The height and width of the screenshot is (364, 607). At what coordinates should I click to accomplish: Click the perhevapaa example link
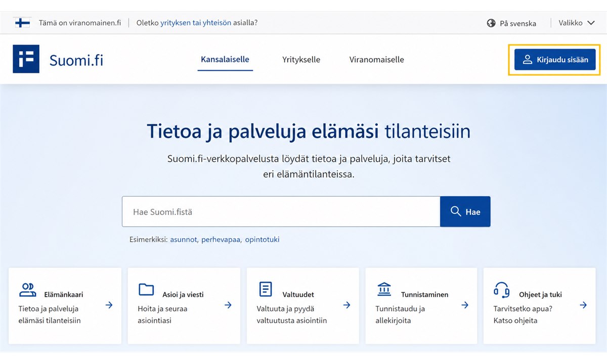pos(221,240)
